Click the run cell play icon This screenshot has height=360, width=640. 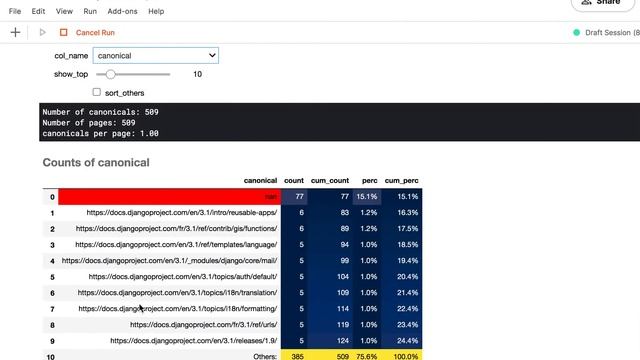pos(42,32)
